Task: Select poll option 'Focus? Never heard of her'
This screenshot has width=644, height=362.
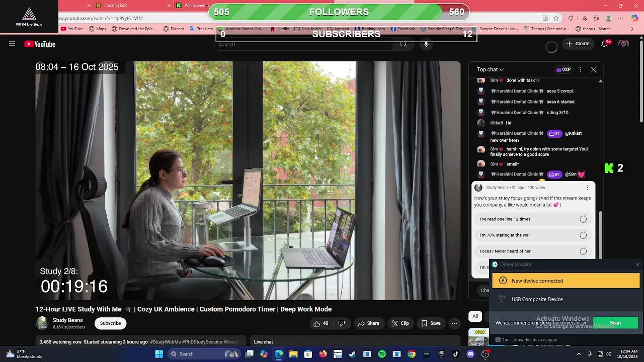Action: click(533, 251)
